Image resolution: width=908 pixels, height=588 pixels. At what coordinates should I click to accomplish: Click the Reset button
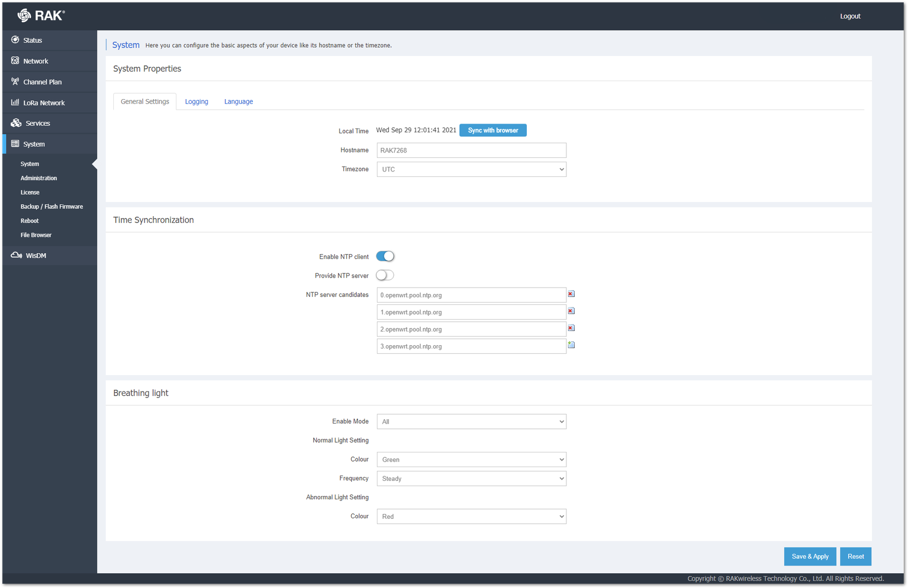coord(856,556)
